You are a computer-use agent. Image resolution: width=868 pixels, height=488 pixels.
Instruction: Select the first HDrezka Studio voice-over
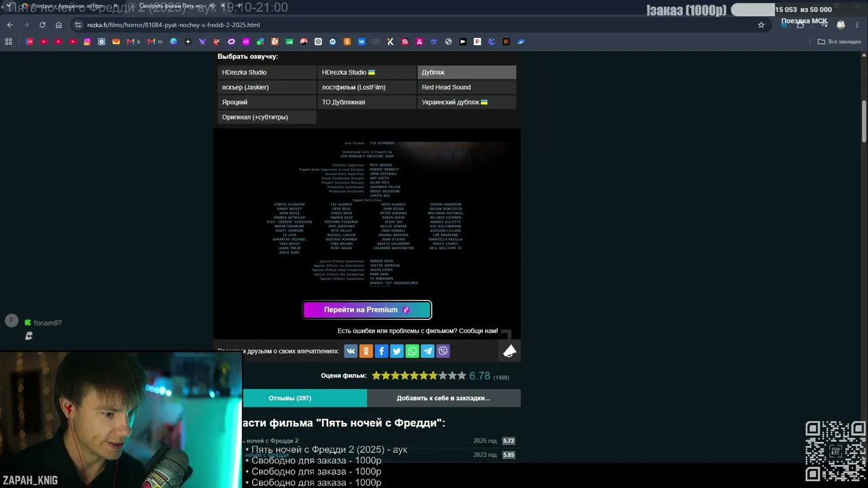click(267, 73)
